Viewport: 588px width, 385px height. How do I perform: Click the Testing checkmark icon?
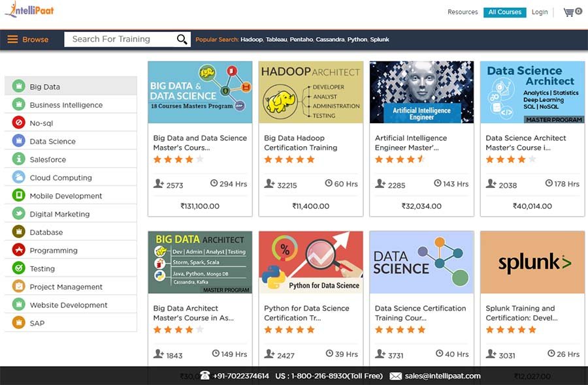coord(18,268)
